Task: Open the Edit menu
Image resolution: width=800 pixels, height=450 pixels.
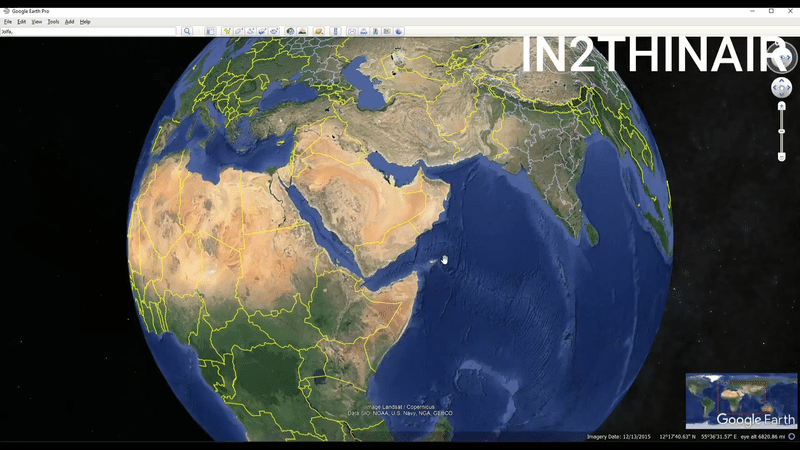Action: (x=21, y=22)
